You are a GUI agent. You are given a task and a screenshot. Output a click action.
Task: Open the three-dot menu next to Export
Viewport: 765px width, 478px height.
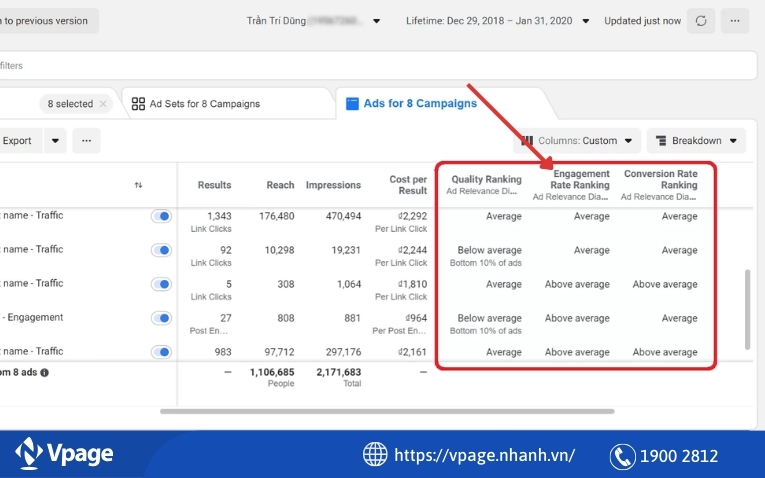pos(86,140)
